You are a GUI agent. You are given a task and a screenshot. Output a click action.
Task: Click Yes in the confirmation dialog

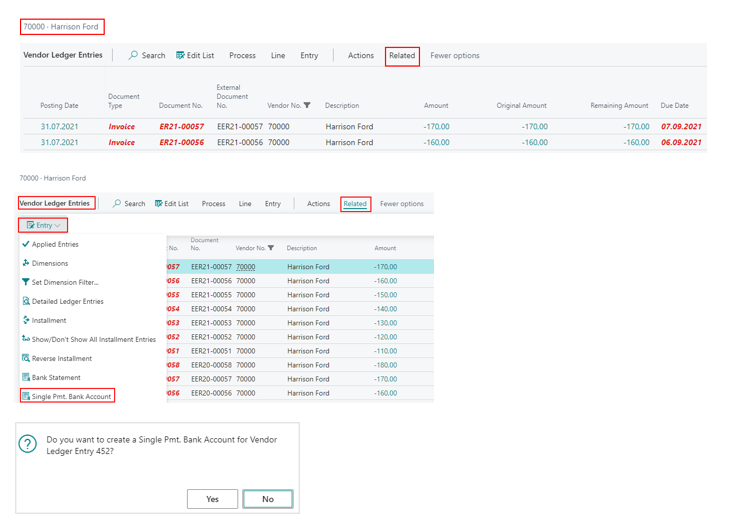[x=212, y=499]
